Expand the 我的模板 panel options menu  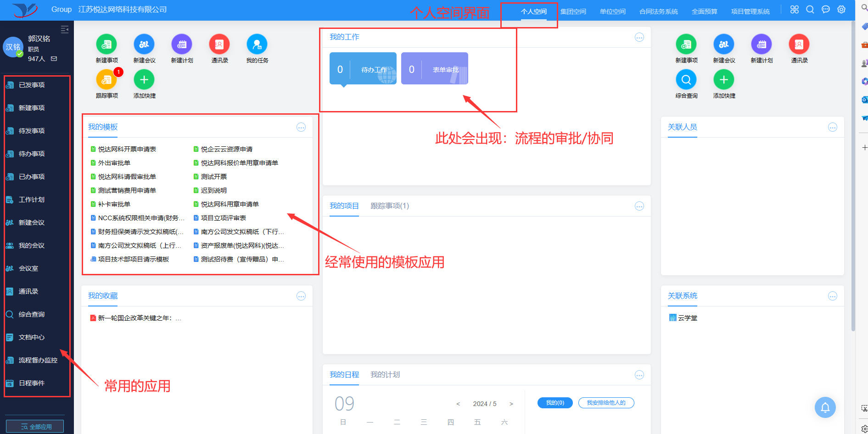pyautogui.click(x=301, y=128)
